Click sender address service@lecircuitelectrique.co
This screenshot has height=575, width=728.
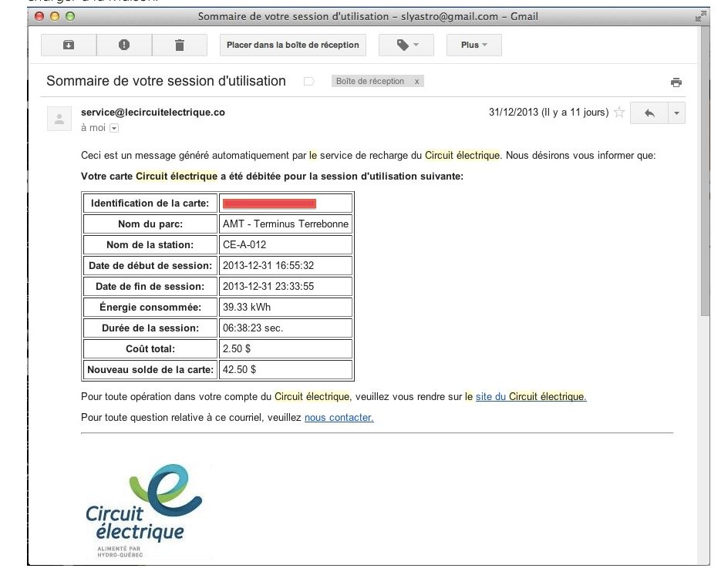[x=153, y=113]
